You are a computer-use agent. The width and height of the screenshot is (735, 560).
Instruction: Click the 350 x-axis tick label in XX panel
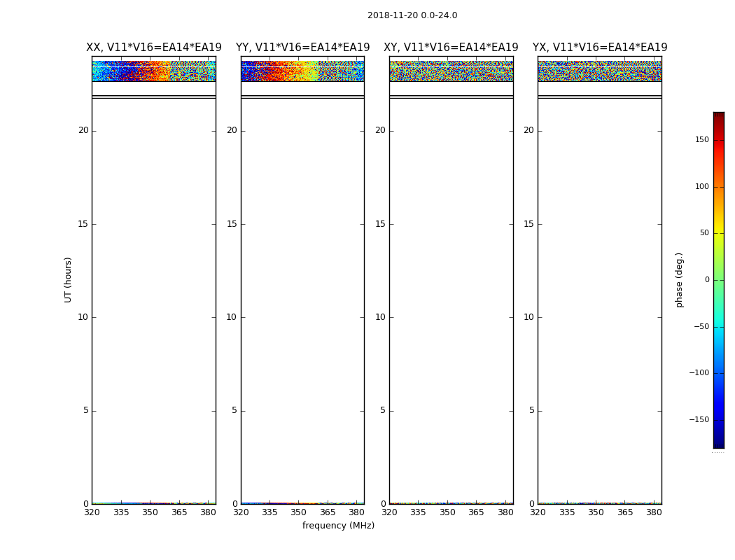[x=150, y=512]
